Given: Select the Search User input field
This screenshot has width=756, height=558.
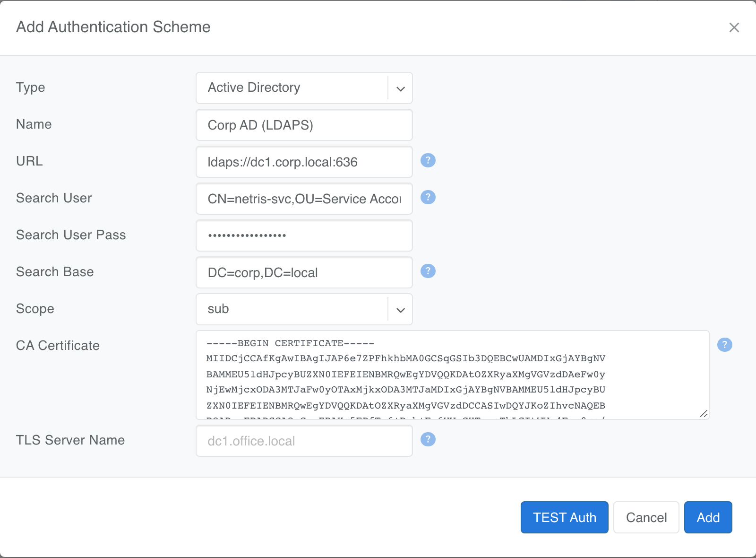Looking at the screenshot, I should [304, 199].
